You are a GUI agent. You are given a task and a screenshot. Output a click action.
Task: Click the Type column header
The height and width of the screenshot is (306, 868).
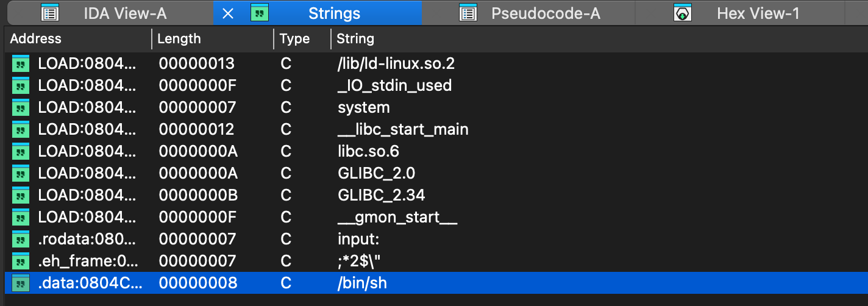[x=294, y=39]
